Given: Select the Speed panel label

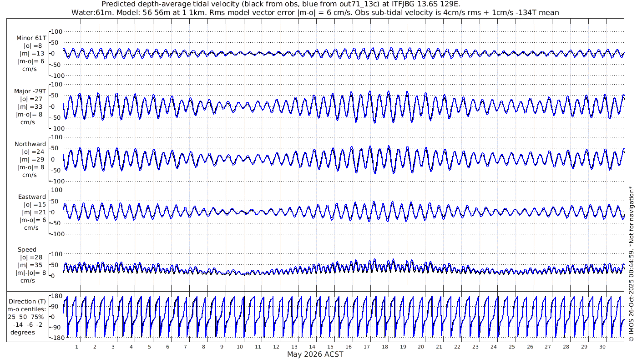Looking at the screenshot, I should (x=27, y=250).
